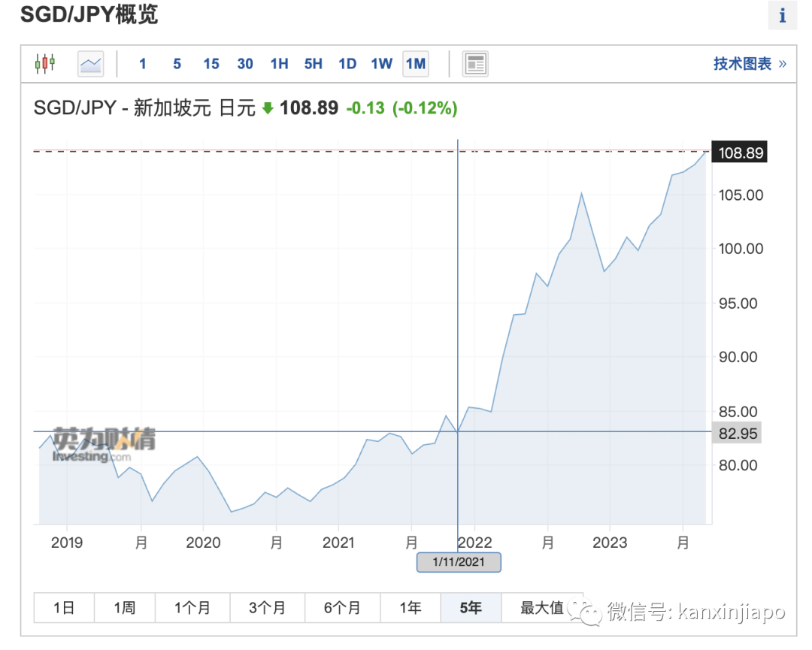Click the SGD/JPY概览 heading
The width and height of the screenshot is (812, 650).
[x=89, y=14]
